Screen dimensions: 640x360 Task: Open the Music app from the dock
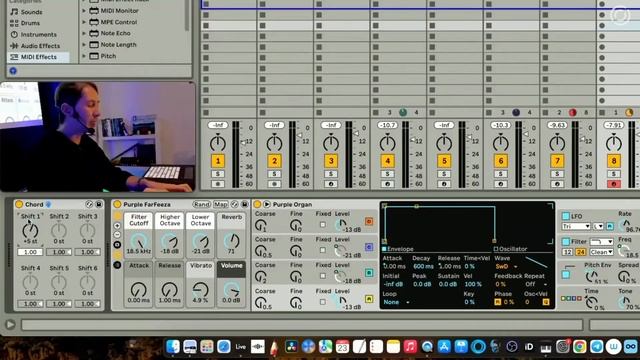click(x=410, y=347)
